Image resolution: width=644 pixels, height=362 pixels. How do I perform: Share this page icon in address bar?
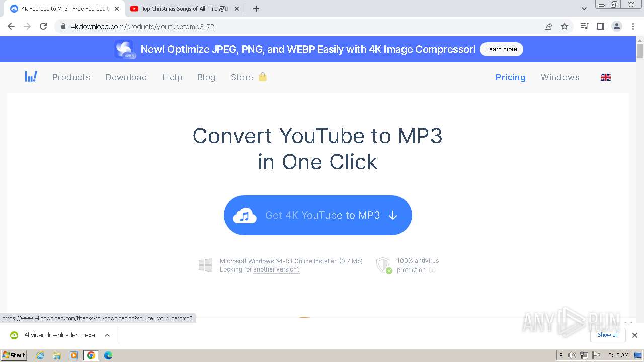coord(548,26)
